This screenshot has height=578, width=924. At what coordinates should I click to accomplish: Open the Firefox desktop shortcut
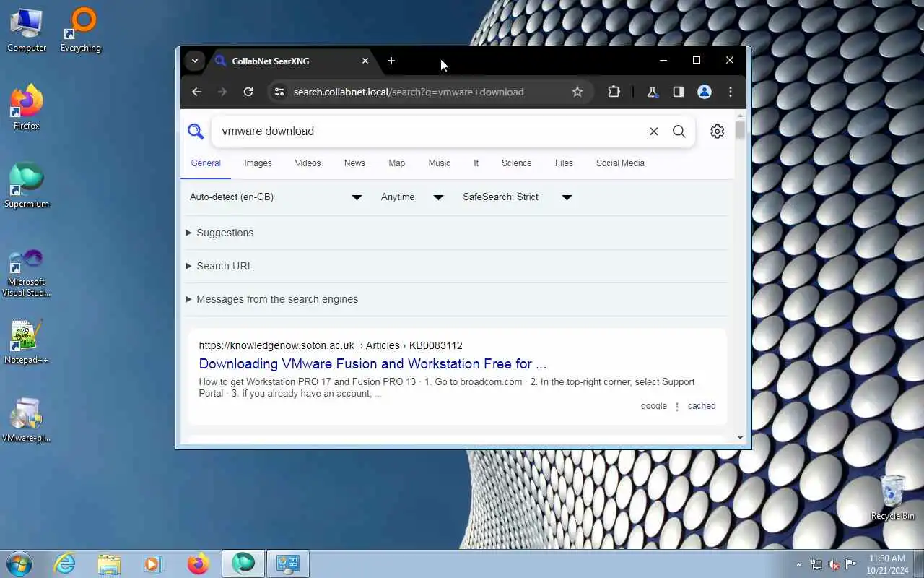click(27, 108)
